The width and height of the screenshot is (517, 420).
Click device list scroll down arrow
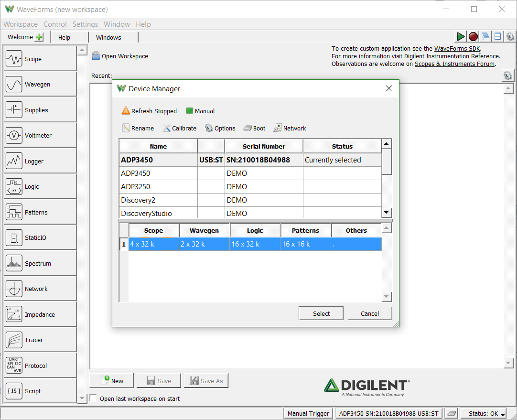(x=386, y=212)
